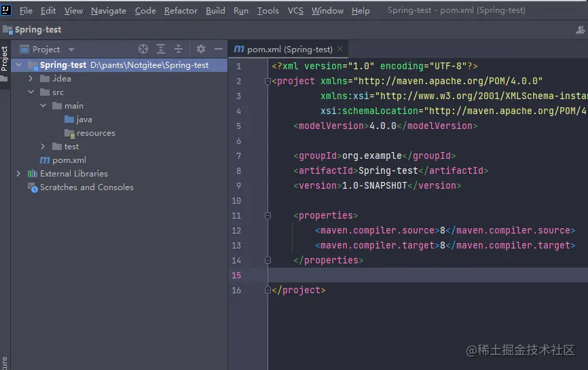This screenshot has width=588, height=370.
Task: Select the Spring-test root project row
Action: [x=120, y=65]
